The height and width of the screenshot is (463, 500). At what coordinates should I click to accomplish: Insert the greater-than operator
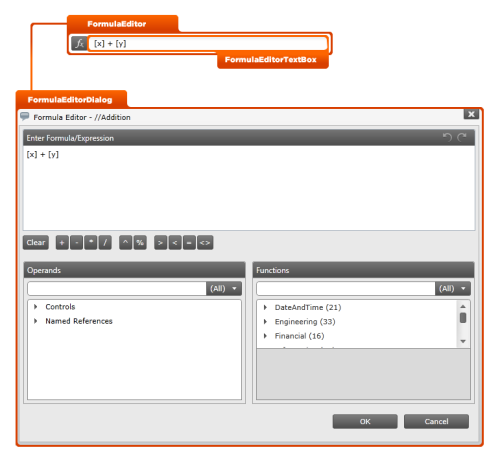160,243
